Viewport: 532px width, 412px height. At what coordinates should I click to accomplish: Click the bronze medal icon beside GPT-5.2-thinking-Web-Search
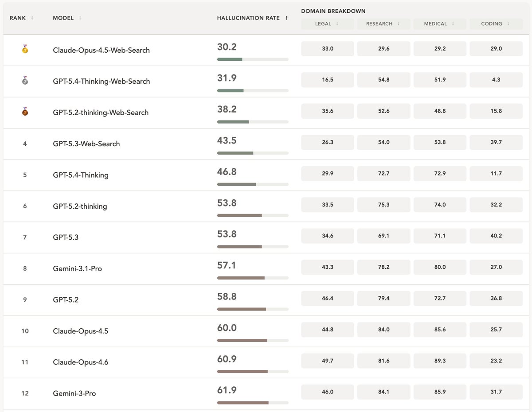click(x=25, y=112)
